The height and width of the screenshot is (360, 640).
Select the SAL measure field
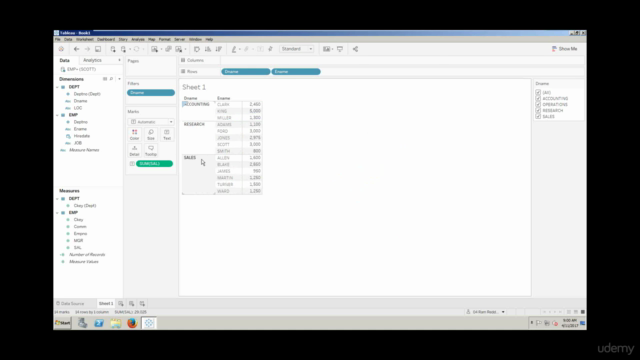[x=78, y=248]
